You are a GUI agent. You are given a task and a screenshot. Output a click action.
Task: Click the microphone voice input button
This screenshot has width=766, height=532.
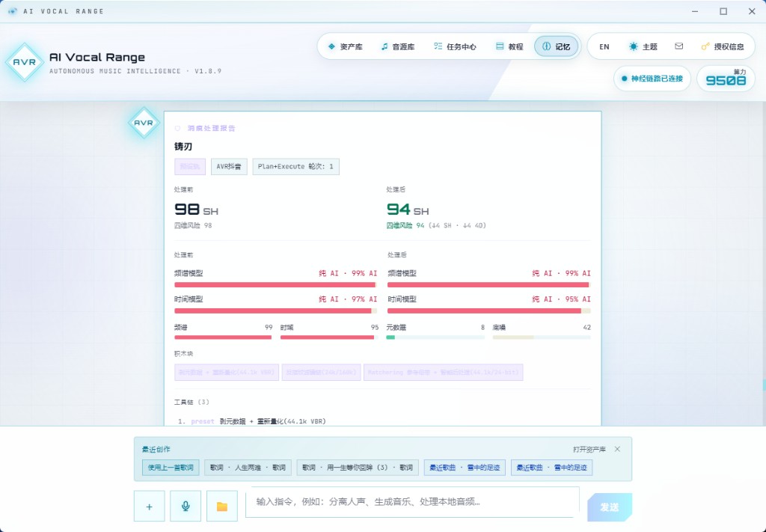186,506
